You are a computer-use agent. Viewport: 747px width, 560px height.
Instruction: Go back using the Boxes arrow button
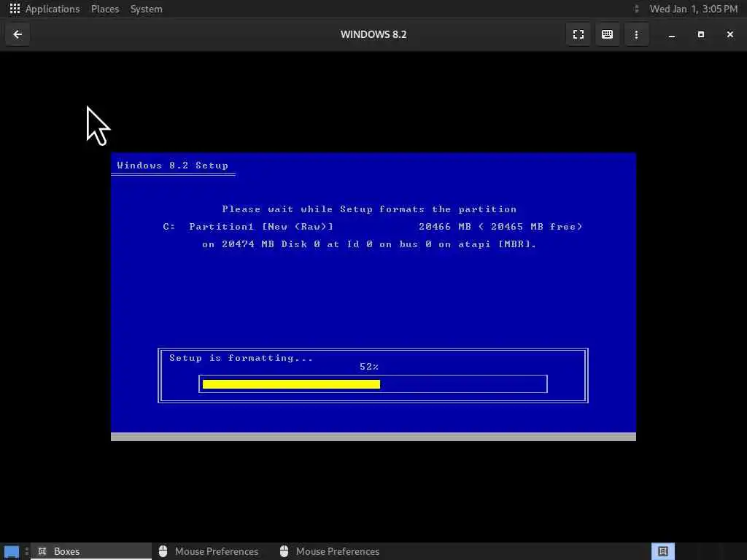(x=18, y=34)
